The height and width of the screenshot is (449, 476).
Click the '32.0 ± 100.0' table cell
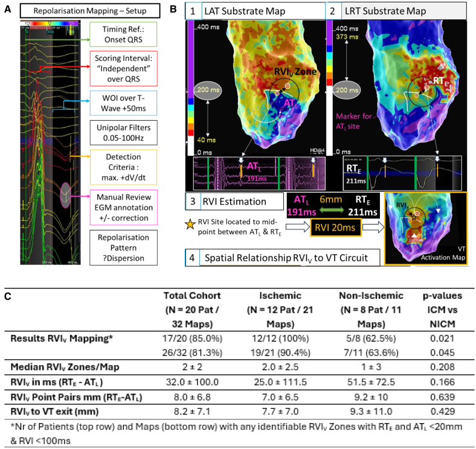[x=192, y=382]
